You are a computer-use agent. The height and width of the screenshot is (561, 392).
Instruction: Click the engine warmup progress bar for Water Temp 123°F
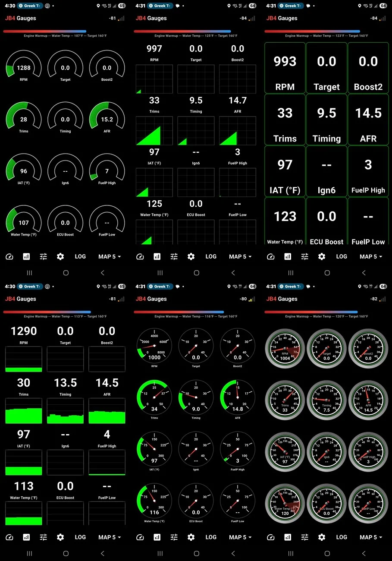coord(312,32)
